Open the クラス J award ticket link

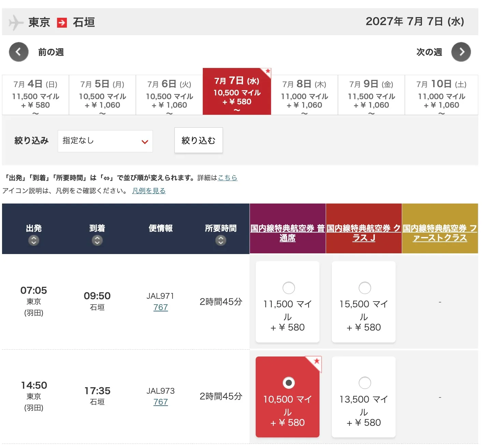click(364, 233)
